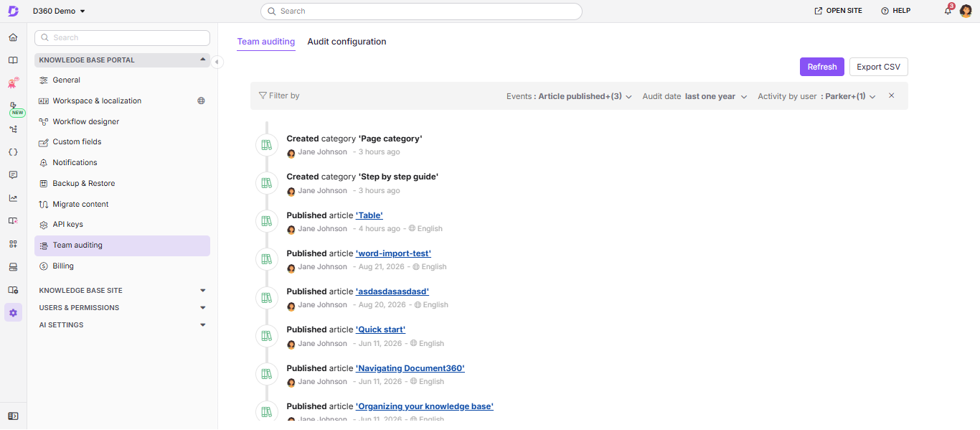Select Team auditing in sidebar
This screenshot has width=980, height=430.
[122, 246]
